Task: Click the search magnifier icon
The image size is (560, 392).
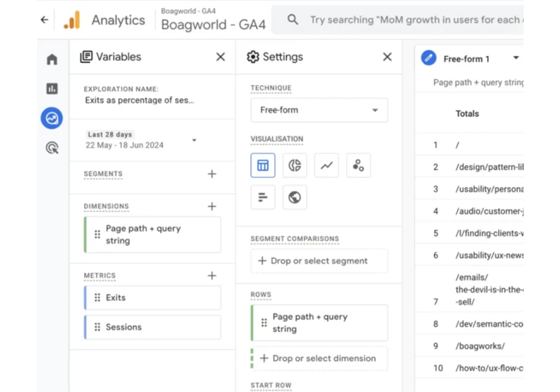Action: pyautogui.click(x=293, y=20)
